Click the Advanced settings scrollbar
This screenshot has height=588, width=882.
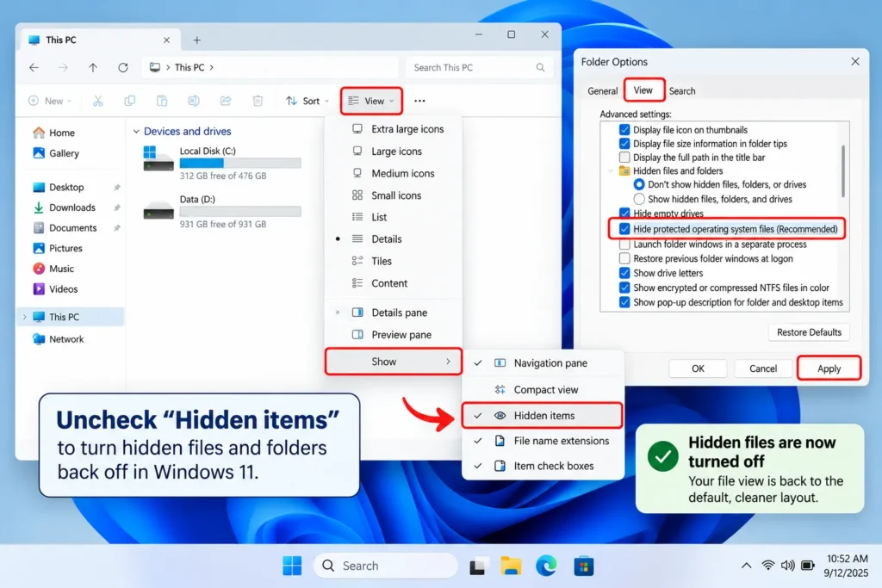click(x=842, y=171)
